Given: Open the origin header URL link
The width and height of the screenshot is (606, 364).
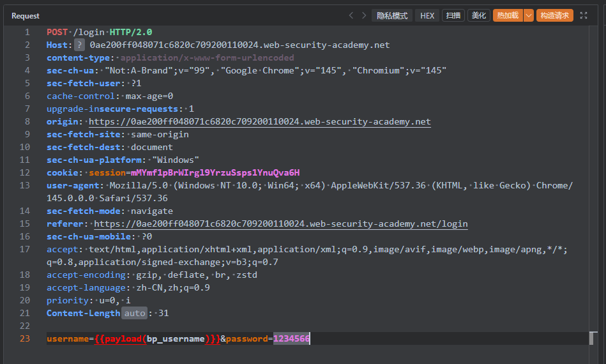Looking at the screenshot, I should coord(259,122).
